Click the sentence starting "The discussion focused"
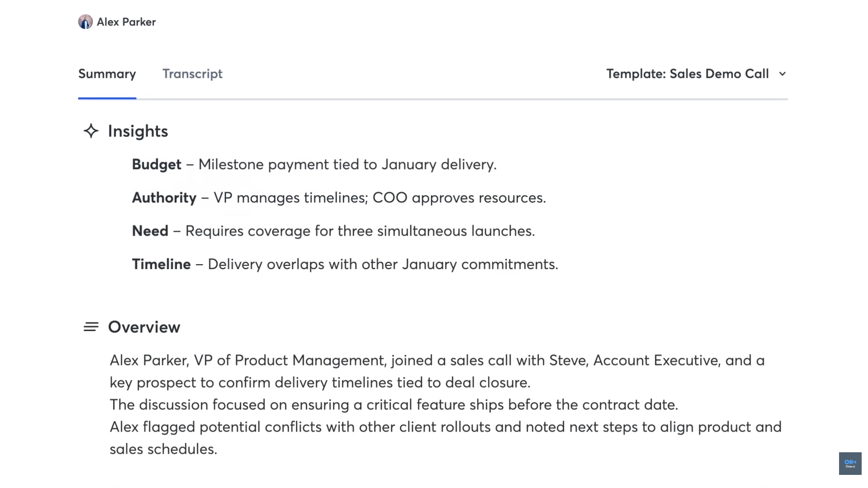This screenshot has width=868, height=488. tap(394, 404)
